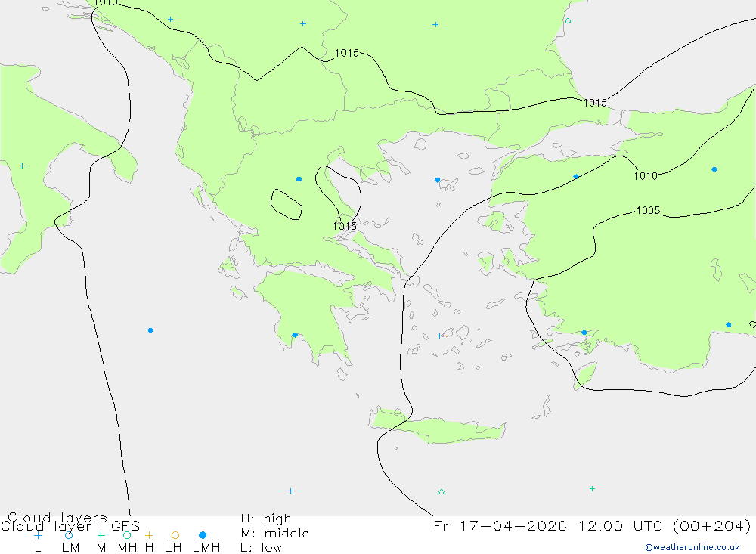756x554 pixels.
Task: Click the 'M: middle' legend text
Action: coord(275,534)
